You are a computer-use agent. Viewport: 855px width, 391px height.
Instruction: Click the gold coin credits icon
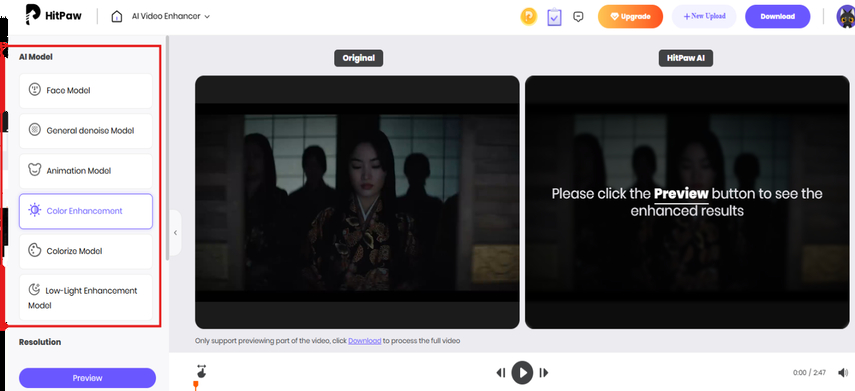click(x=528, y=17)
